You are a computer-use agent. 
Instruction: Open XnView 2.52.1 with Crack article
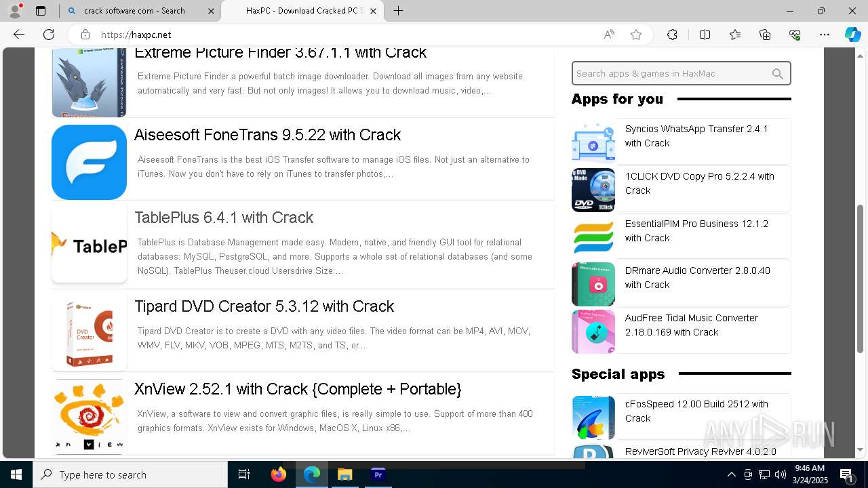(x=298, y=389)
